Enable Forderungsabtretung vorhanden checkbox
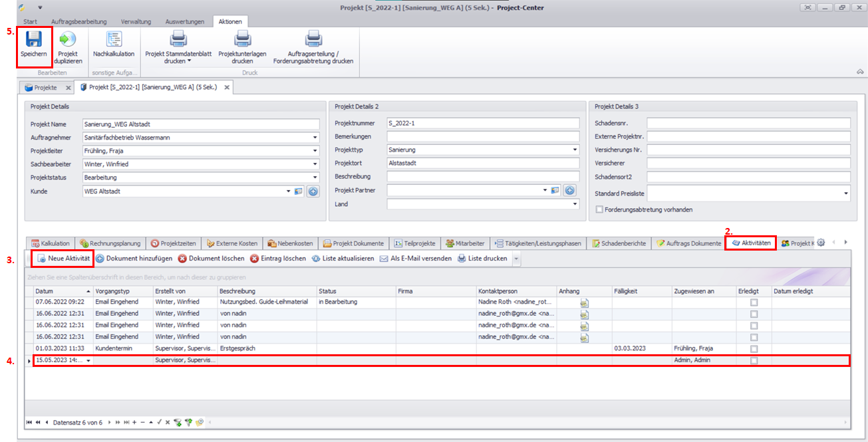 [x=599, y=209]
